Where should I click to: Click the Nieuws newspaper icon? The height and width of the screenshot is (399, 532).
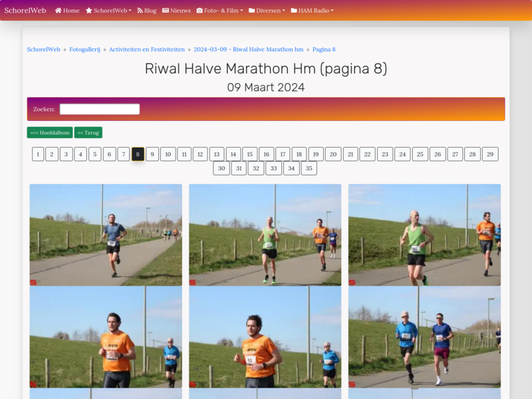166,11
